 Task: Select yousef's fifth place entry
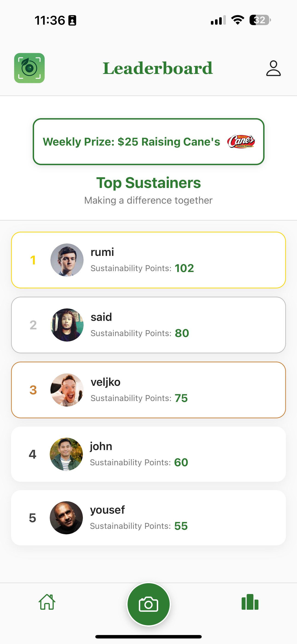coord(148,518)
